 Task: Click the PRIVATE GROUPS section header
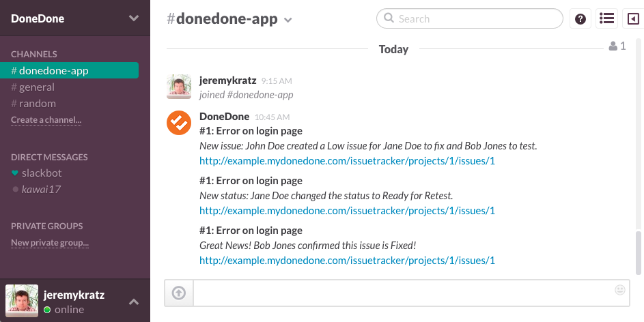[x=47, y=226]
